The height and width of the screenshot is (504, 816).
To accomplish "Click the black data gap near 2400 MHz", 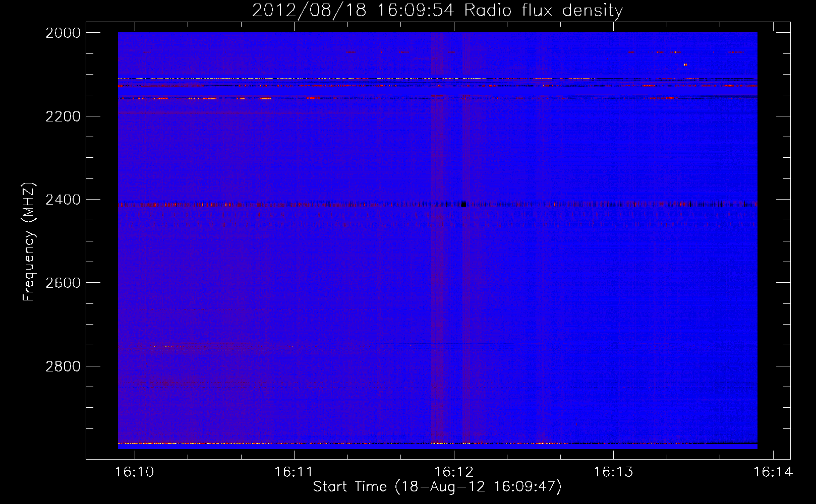I will coord(463,204).
